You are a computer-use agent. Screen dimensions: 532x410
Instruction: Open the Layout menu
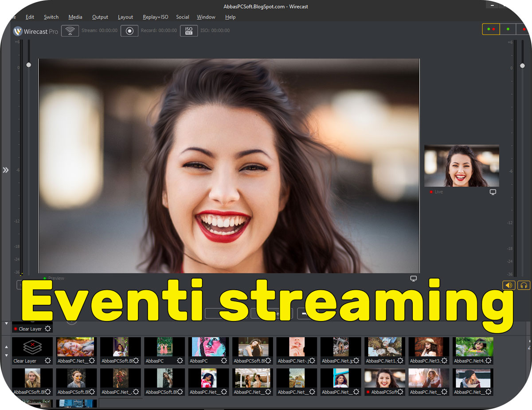125,17
